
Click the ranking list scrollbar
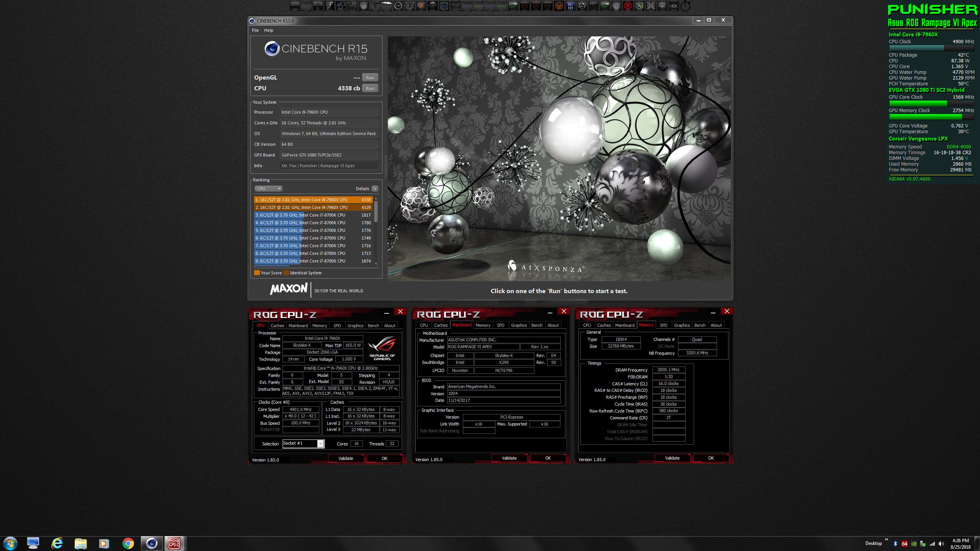tap(376, 211)
